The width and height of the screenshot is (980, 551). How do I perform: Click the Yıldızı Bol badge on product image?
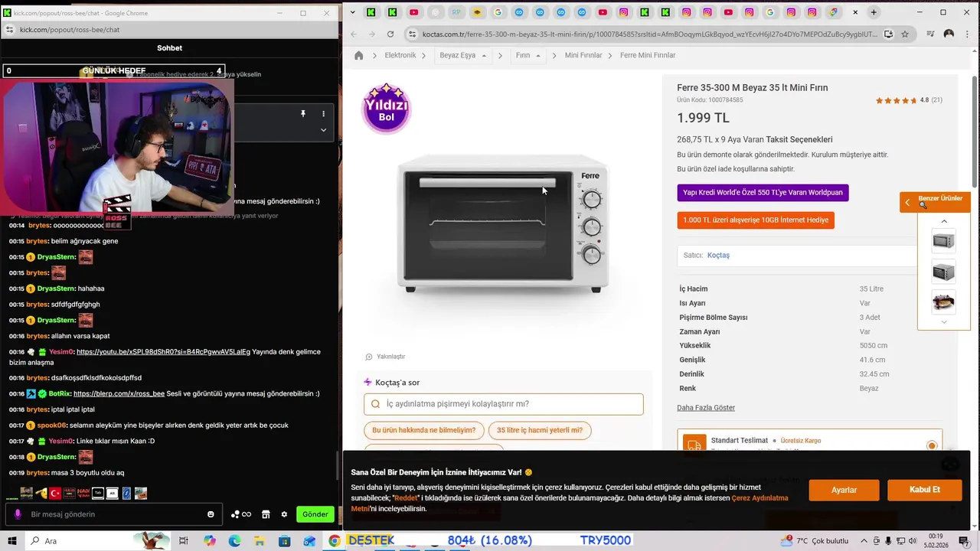(x=386, y=109)
